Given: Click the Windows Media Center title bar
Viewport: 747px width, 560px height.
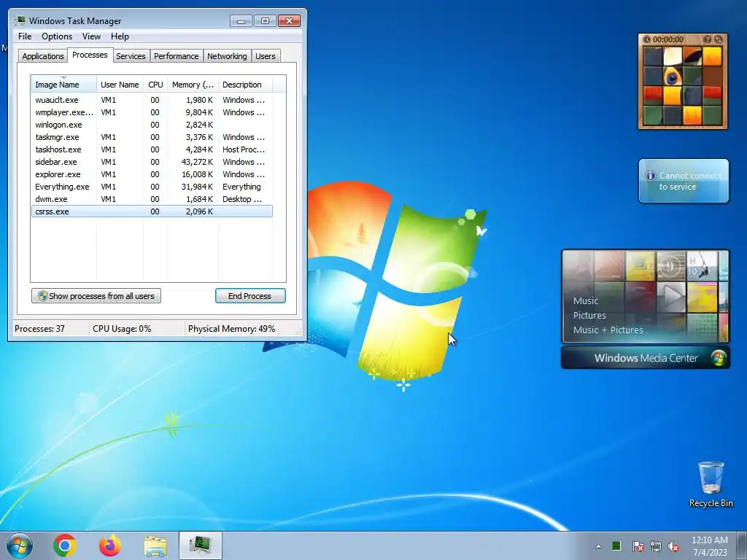Looking at the screenshot, I should point(645,358).
